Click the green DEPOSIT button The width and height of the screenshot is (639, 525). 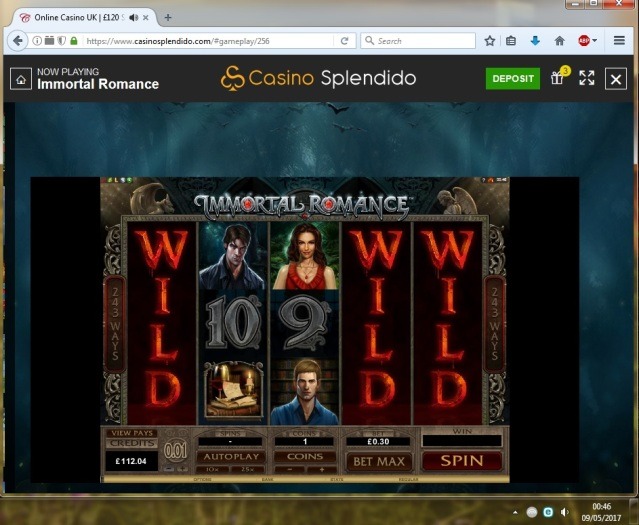[513, 79]
